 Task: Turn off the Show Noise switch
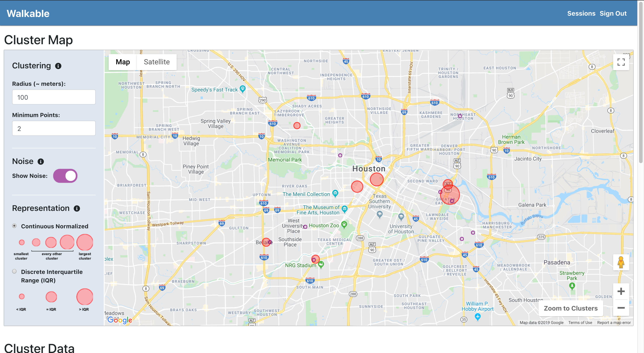point(65,176)
